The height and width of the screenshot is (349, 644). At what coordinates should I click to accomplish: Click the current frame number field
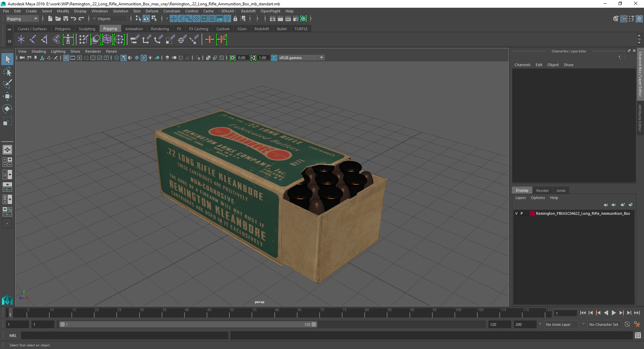coord(566,313)
